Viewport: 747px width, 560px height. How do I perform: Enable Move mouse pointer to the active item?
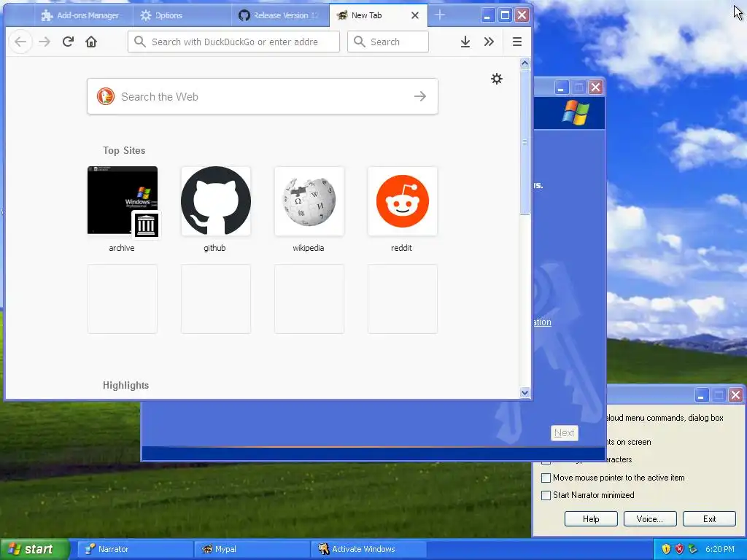point(546,478)
